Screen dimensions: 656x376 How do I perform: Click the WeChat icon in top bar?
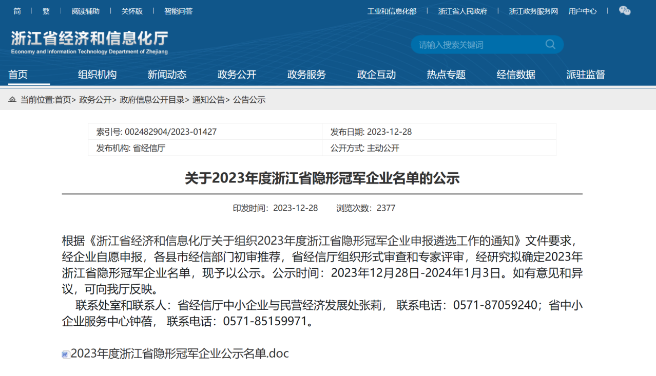coord(624,11)
